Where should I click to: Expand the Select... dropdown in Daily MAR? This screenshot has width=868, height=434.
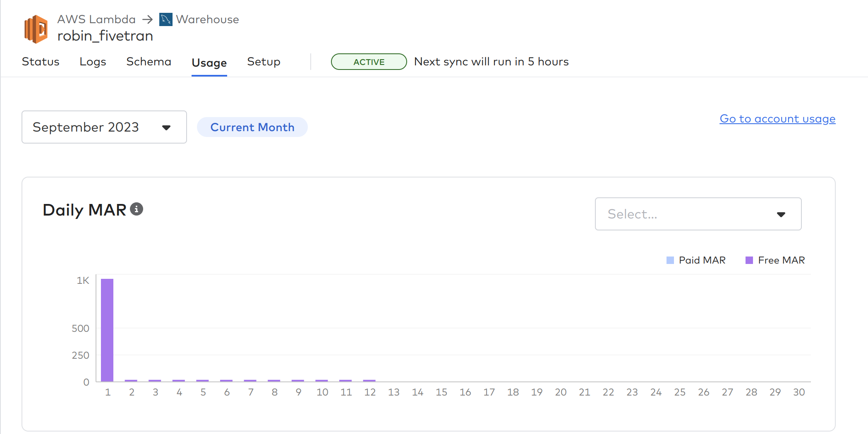point(698,214)
